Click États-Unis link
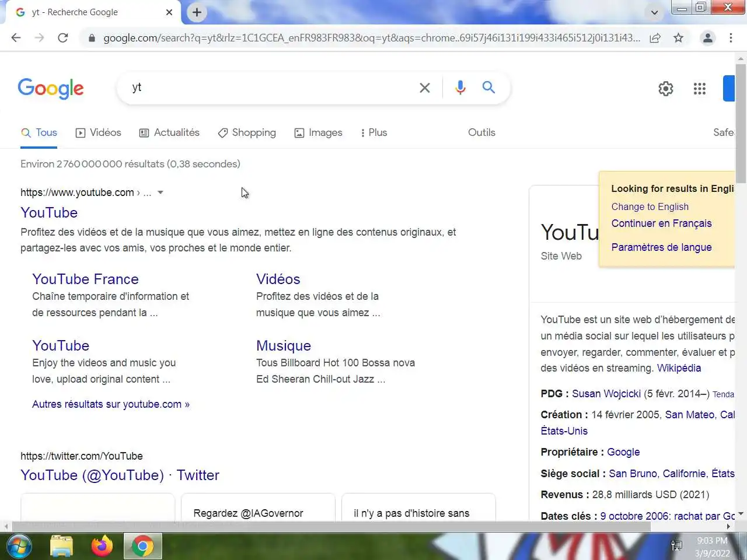 pyautogui.click(x=564, y=431)
